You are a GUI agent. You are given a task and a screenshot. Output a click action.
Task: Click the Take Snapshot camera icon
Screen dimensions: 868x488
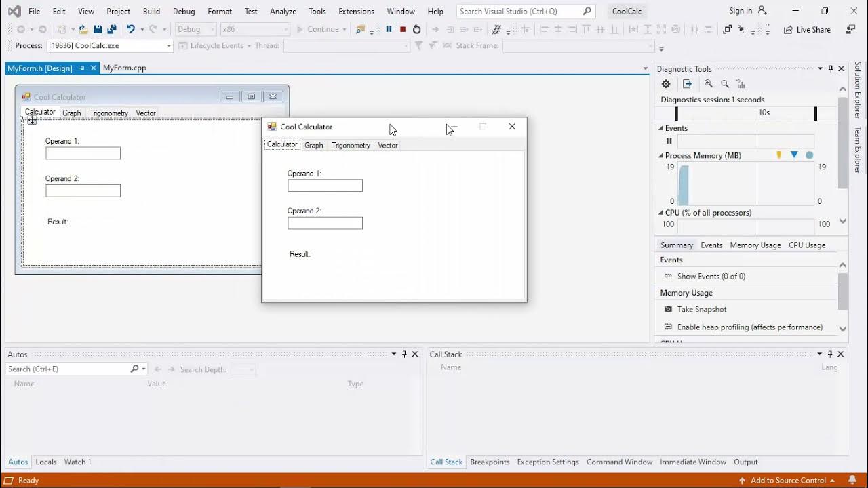668,309
